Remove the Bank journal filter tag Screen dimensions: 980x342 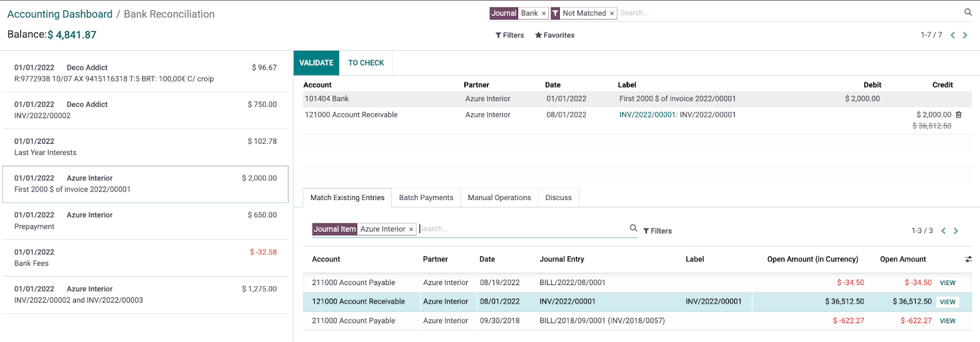click(543, 13)
